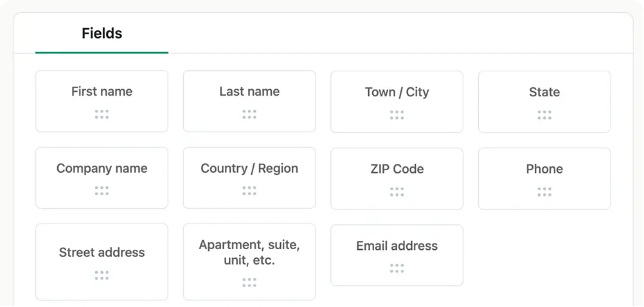Click the drag handle under ZIP Code
Image resolution: width=644 pixels, height=307 pixels.
(x=397, y=191)
